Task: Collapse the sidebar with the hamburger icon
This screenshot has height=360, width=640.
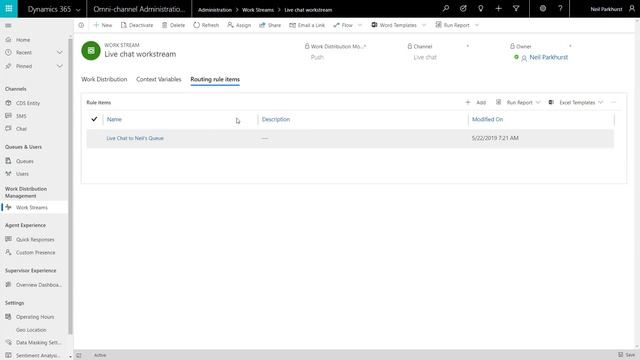Action: [8, 26]
